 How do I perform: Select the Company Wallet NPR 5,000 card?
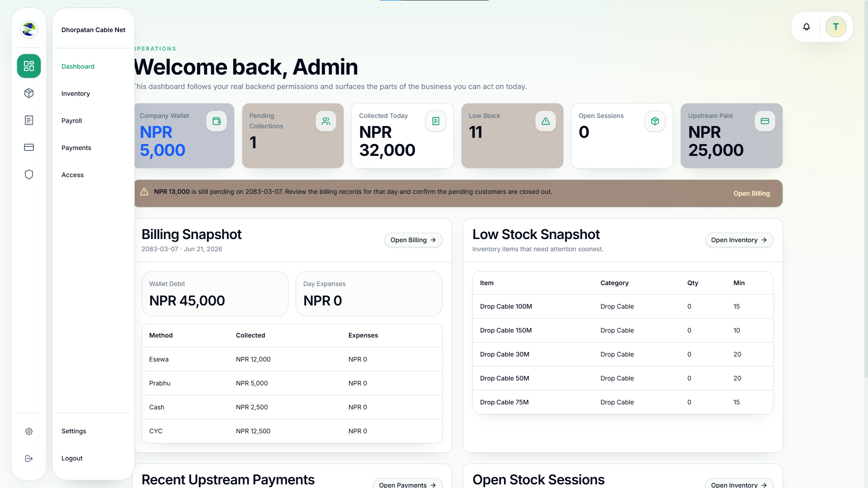[x=184, y=136]
